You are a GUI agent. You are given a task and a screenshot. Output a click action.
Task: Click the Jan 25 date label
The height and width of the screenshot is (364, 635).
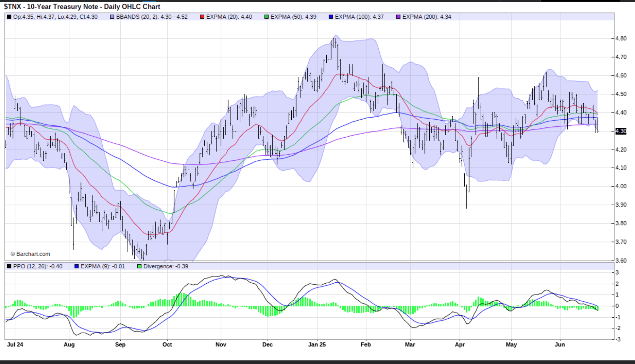317,344
